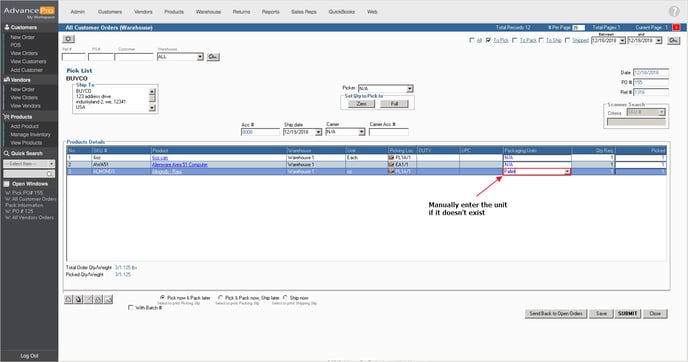Screen dimensions: 688x362
Task: Open the Alienware Area 51 Computer product link
Action: coord(179,165)
